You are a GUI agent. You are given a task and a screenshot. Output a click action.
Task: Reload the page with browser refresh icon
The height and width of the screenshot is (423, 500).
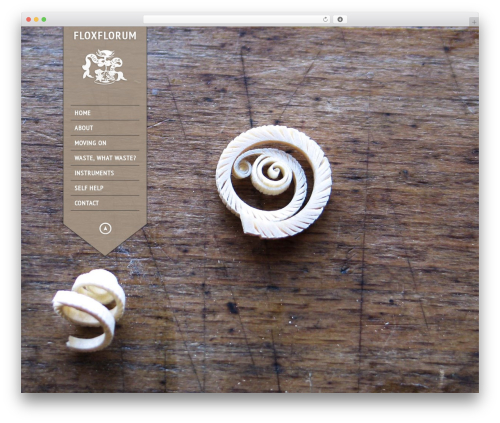pyautogui.click(x=325, y=20)
